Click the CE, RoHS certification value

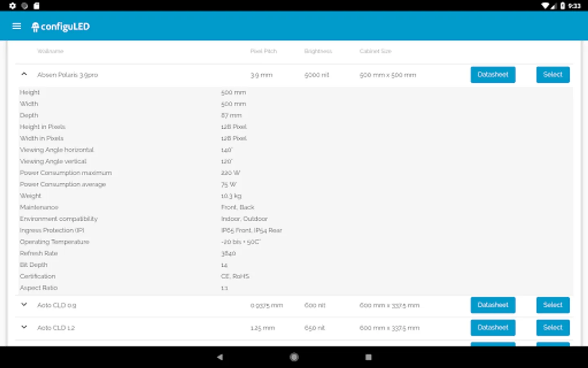point(235,276)
